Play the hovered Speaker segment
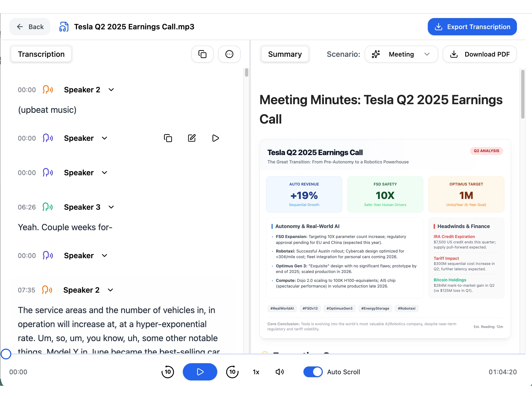Screen dimensions: 532x399 pyautogui.click(x=215, y=138)
